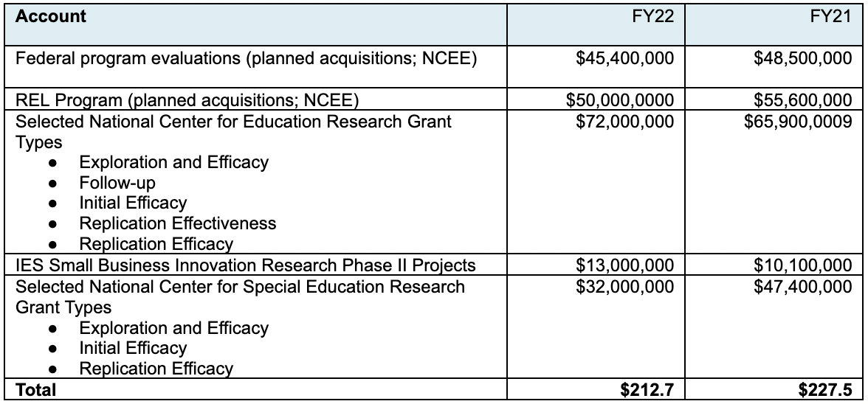Image resolution: width=868 pixels, height=404 pixels.
Task: Select the FY21 column header
Action: click(831, 16)
